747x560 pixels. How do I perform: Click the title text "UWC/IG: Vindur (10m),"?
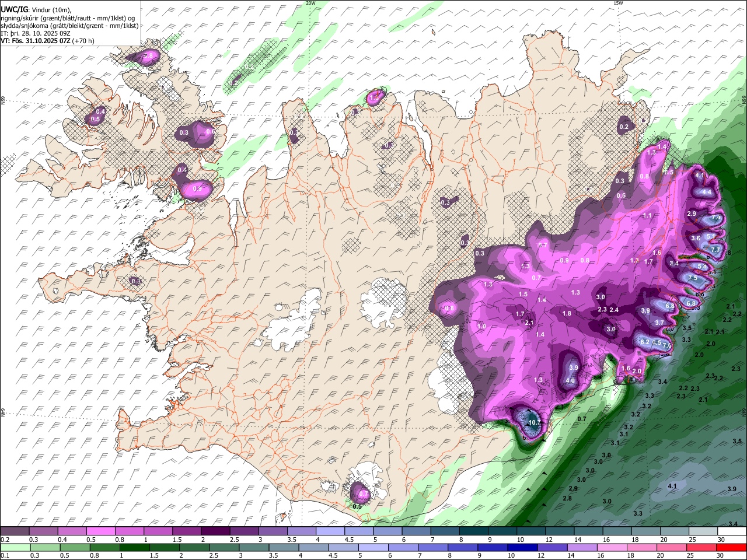point(36,10)
